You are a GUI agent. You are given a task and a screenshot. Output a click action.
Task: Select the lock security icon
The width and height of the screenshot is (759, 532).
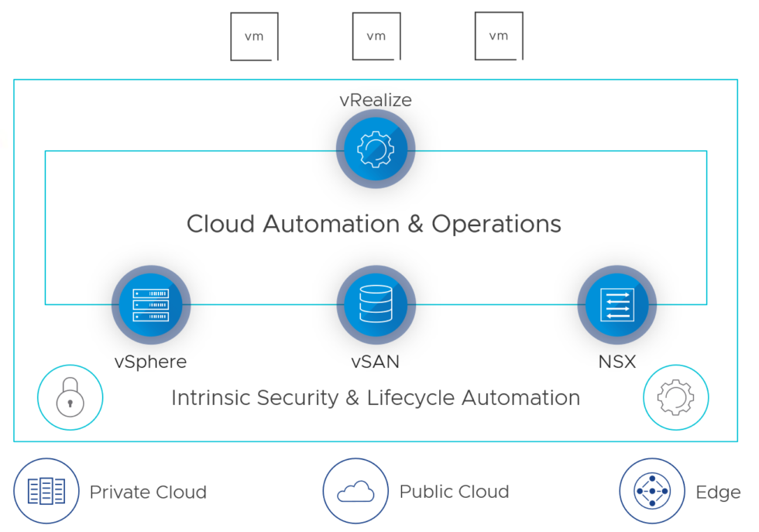70,397
